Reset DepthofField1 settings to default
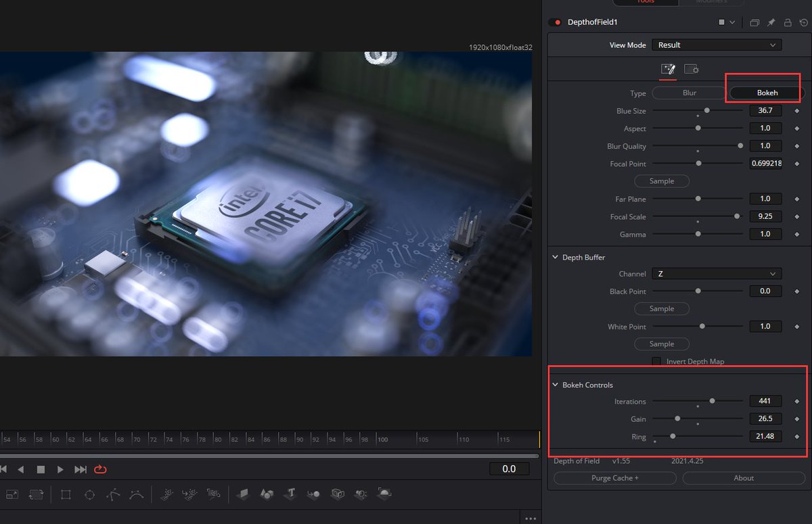The image size is (812, 524). 803,22
